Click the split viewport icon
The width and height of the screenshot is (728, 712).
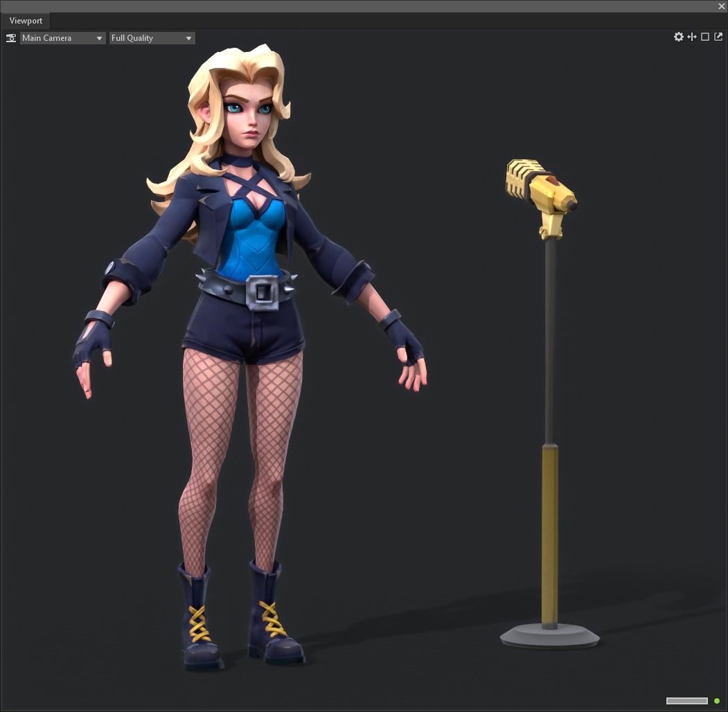coord(692,37)
